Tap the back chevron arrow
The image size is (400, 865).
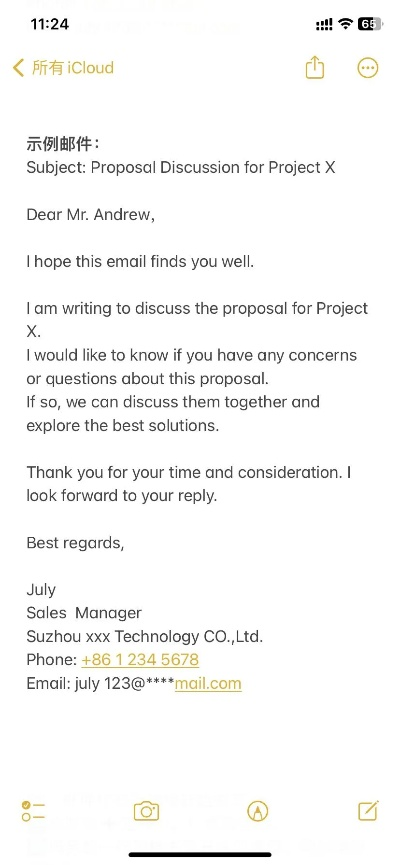(x=18, y=68)
